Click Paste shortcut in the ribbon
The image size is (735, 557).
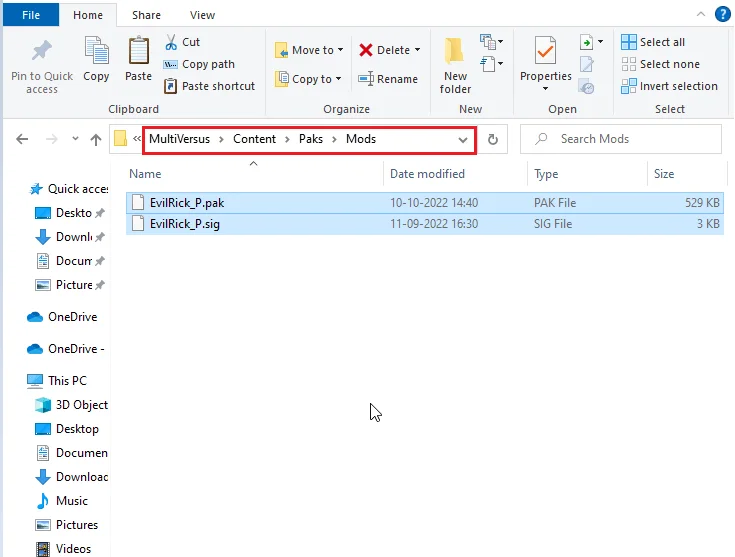210,86
